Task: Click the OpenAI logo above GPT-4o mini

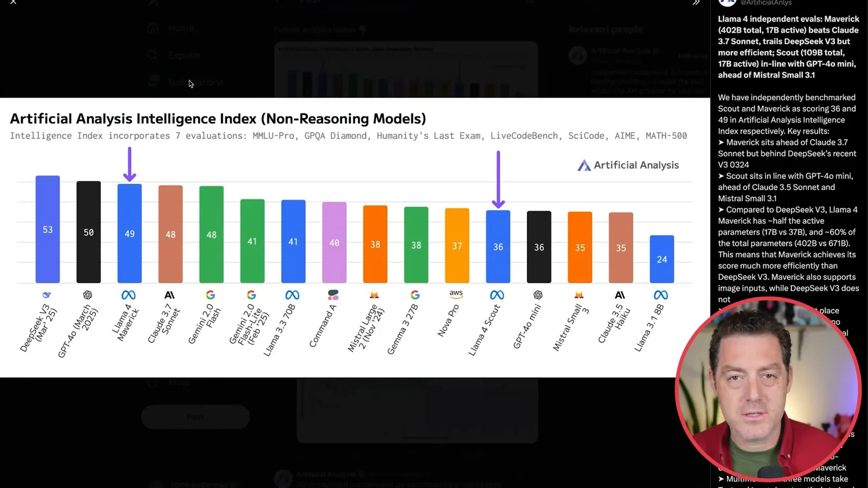Action: pos(538,295)
